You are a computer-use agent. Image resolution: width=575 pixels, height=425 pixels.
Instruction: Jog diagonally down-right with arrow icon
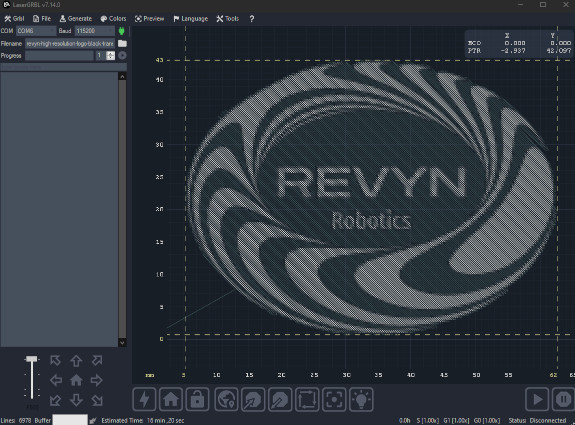click(97, 400)
